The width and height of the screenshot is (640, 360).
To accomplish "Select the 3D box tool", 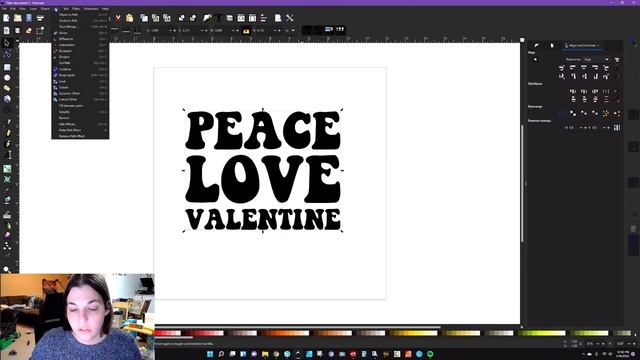I will click(x=7, y=99).
